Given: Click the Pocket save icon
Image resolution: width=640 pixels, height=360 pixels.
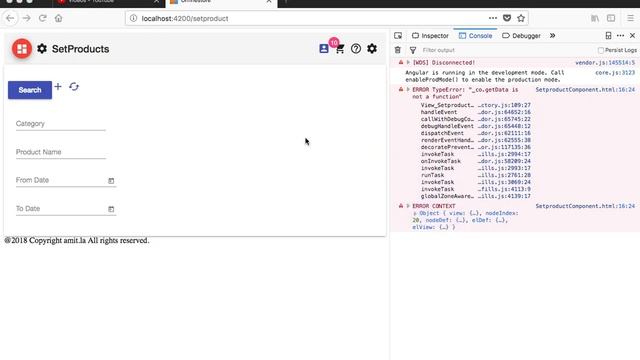Looking at the screenshot, I should pyautogui.click(x=507, y=18).
